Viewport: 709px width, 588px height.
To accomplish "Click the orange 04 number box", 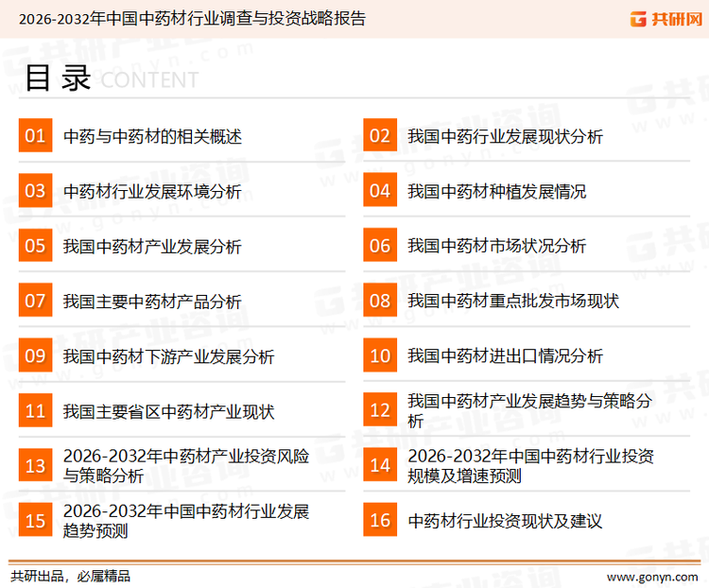I will pyautogui.click(x=380, y=190).
